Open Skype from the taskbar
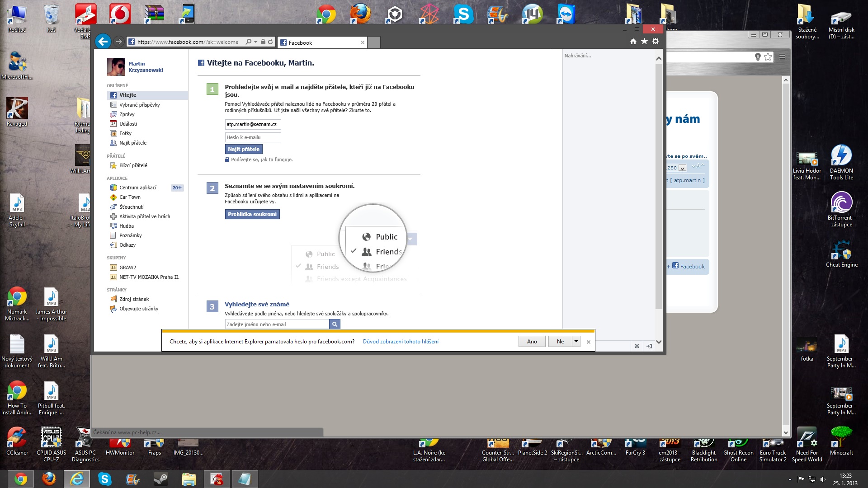The height and width of the screenshot is (488, 868). 105,479
